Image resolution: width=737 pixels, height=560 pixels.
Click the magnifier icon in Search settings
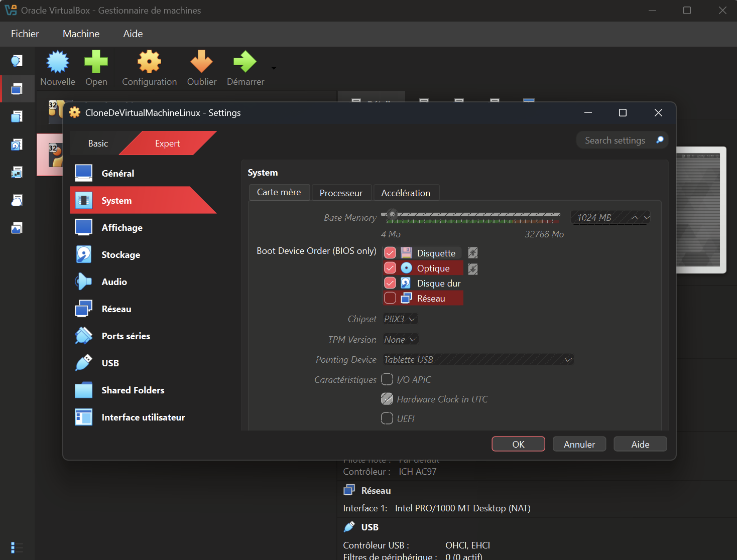pyautogui.click(x=660, y=140)
